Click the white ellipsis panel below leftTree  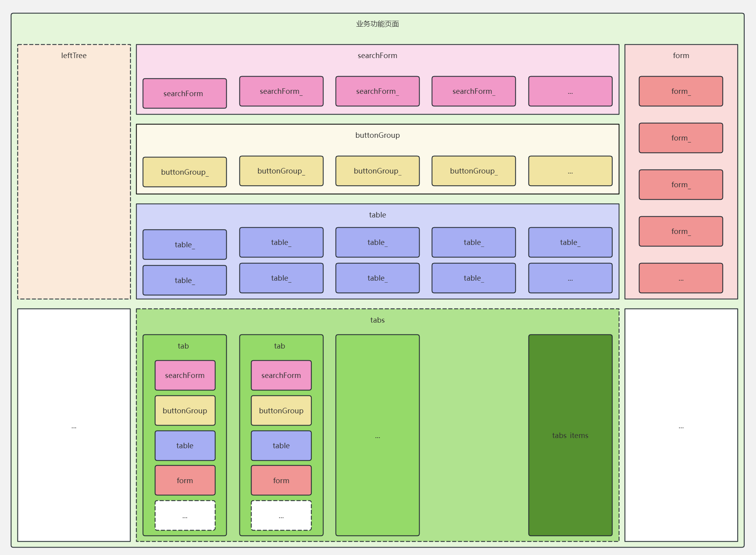pyautogui.click(x=74, y=425)
